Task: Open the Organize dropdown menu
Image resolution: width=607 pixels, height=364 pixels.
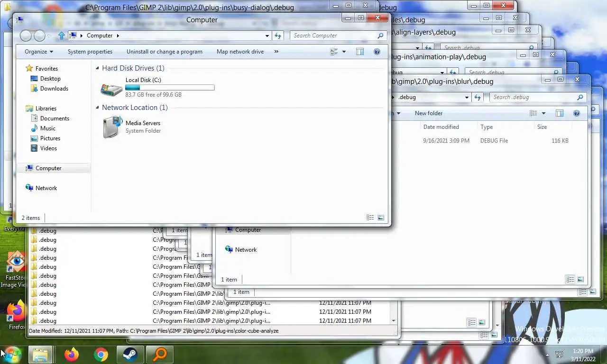Action: tap(39, 52)
